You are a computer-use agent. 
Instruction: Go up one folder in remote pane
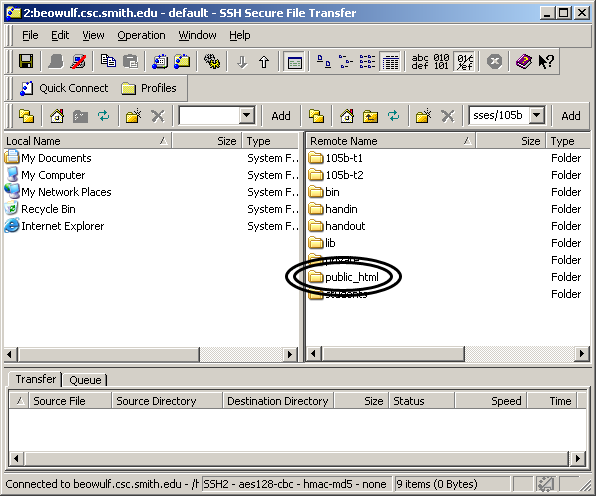370,116
